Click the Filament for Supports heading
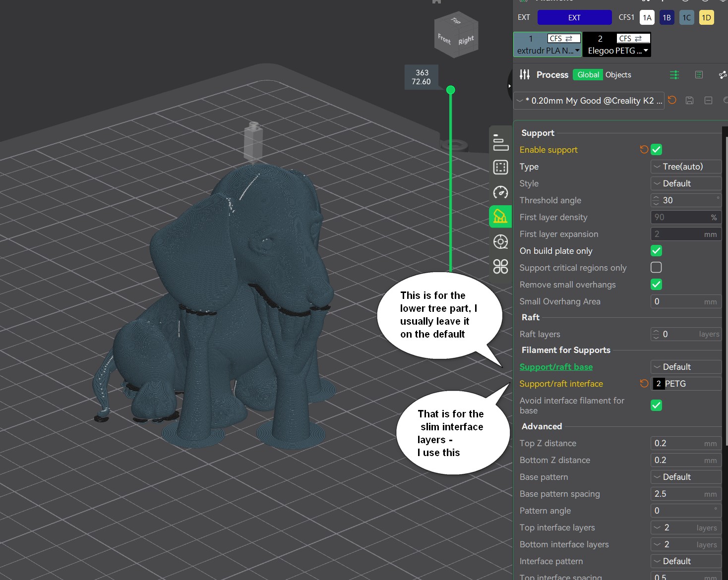Viewport: 728px width, 580px height. (566, 350)
